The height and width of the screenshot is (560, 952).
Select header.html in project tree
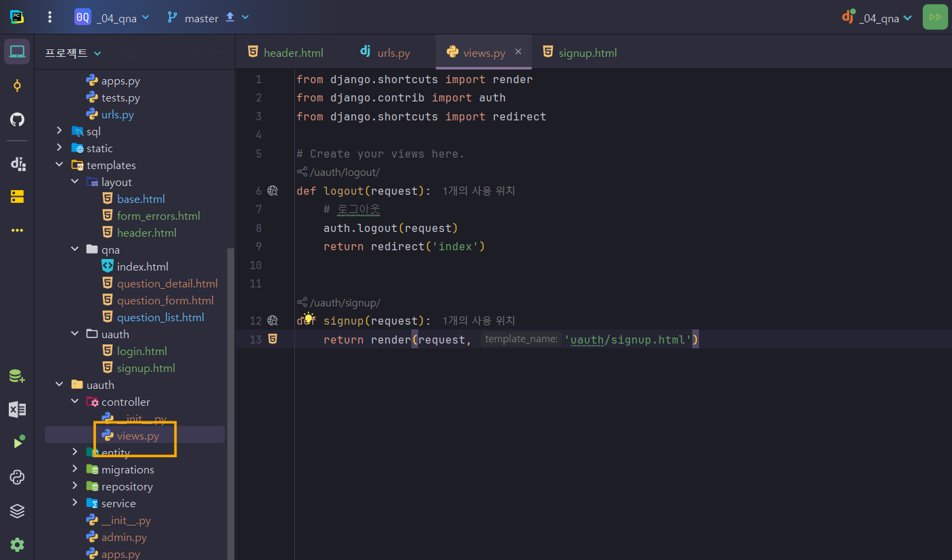tap(146, 233)
